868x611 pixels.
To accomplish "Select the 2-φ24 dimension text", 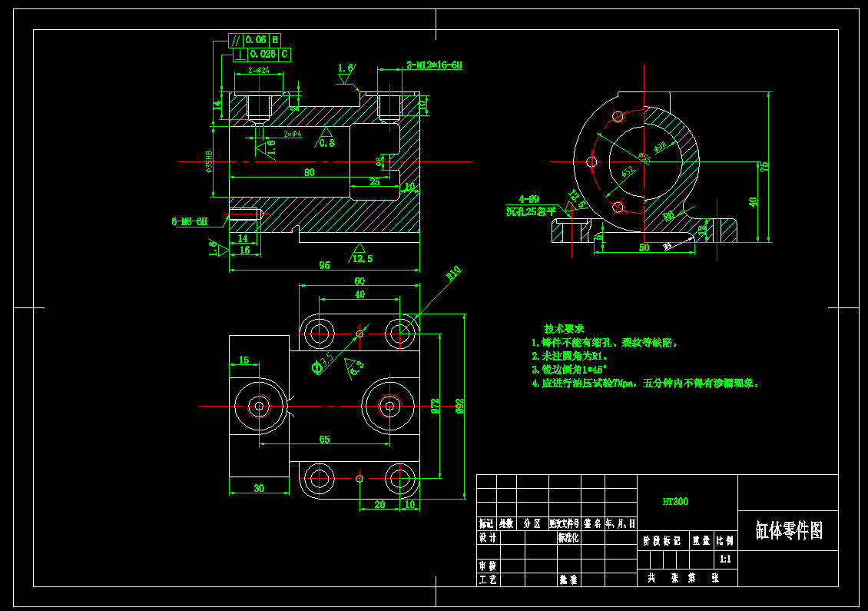I will click(259, 71).
